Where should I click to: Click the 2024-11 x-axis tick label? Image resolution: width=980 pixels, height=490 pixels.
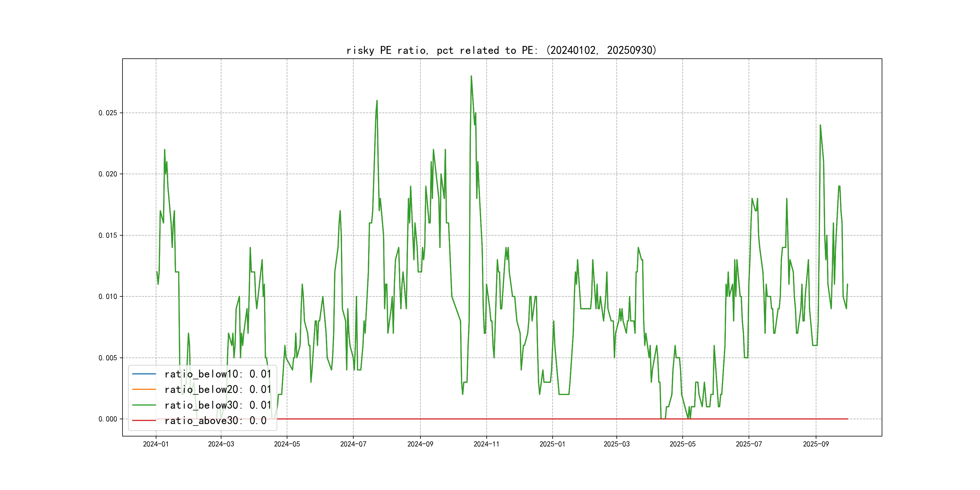coord(486,444)
